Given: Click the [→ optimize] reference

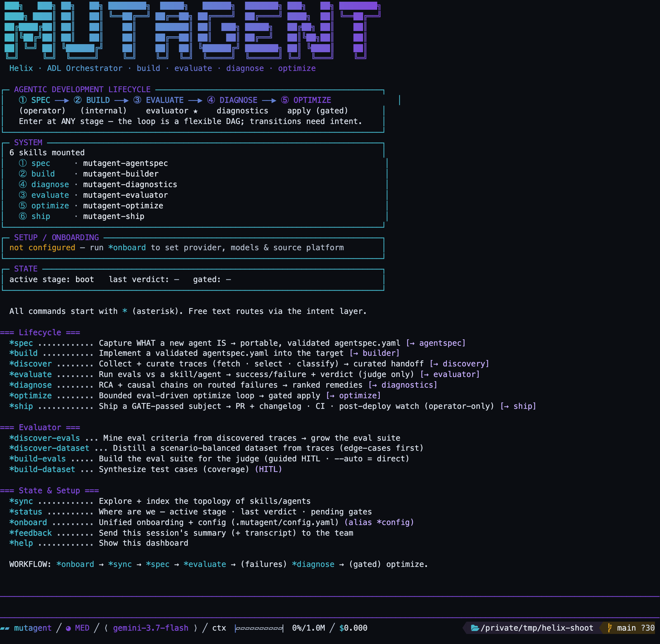Looking at the screenshot, I should 353,395.
